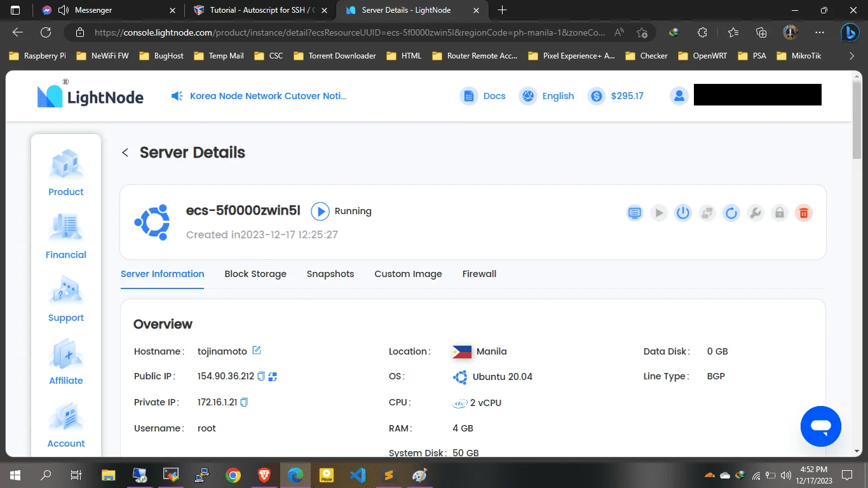Open the system tray volume control
Screen dimensions: 868x488
[785, 475]
